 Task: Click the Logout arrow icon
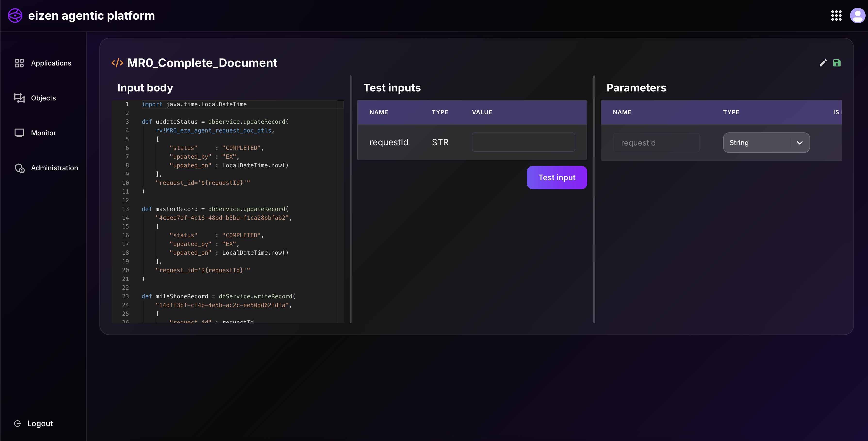17,424
